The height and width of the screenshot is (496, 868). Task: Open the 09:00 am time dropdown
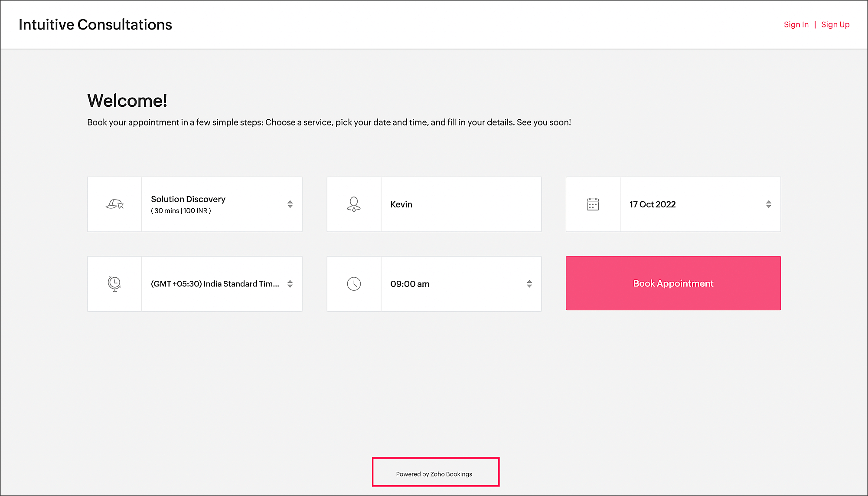click(x=461, y=284)
